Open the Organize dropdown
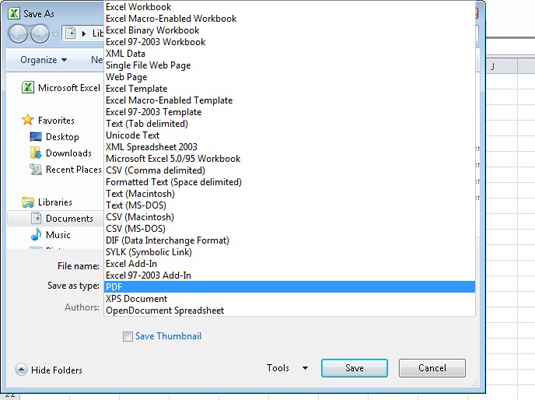This screenshot has height=400, width=535. 43,60
